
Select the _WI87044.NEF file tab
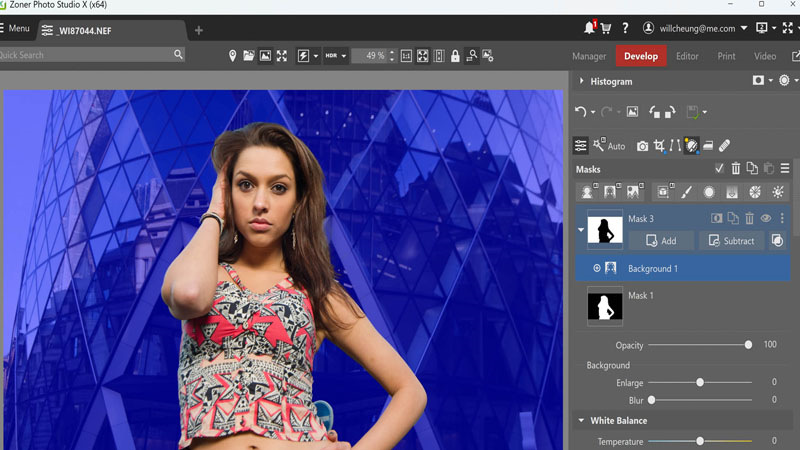tap(111, 31)
